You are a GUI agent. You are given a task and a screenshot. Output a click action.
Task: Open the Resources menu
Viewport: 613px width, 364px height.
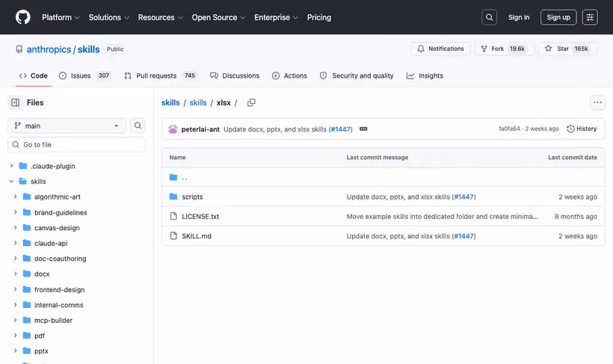160,17
